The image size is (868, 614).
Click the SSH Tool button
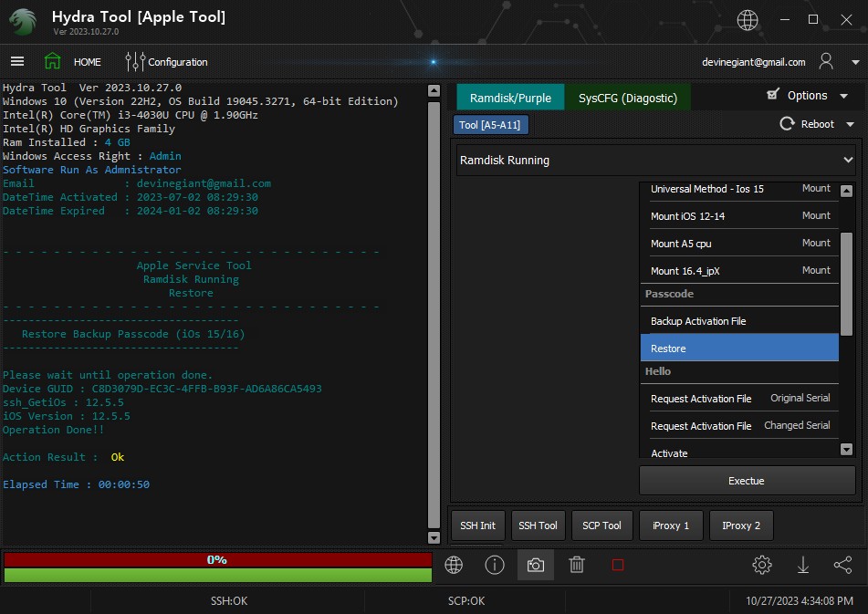coord(539,526)
